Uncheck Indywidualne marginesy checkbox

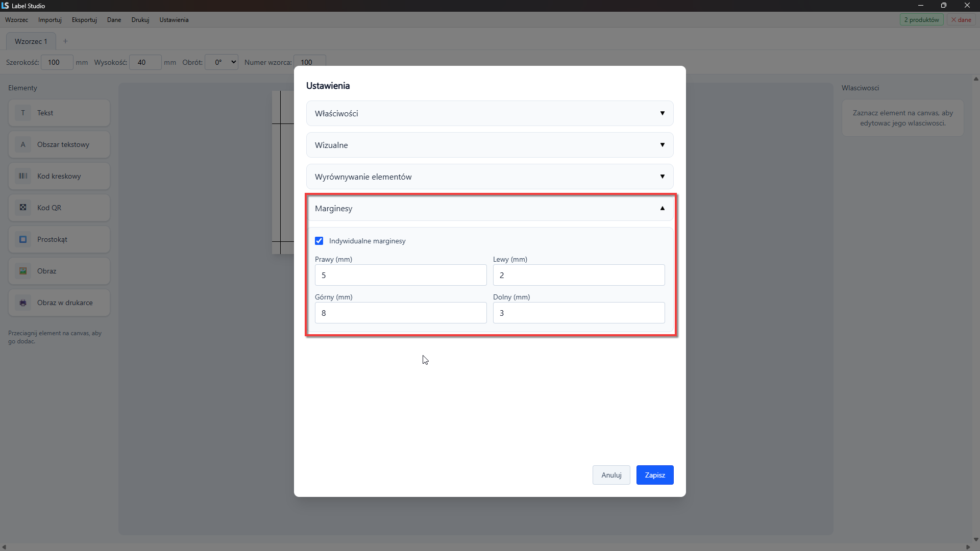click(x=319, y=241)
